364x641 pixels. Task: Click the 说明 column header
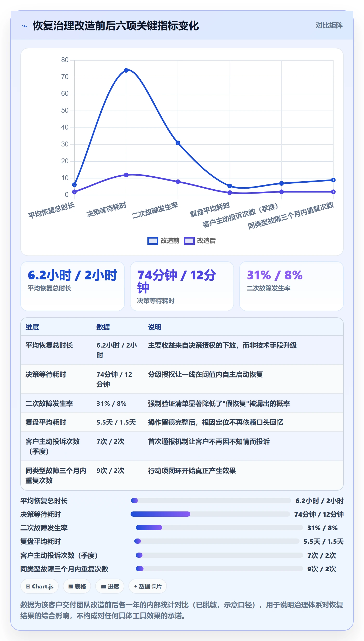(x=155, y=327)
